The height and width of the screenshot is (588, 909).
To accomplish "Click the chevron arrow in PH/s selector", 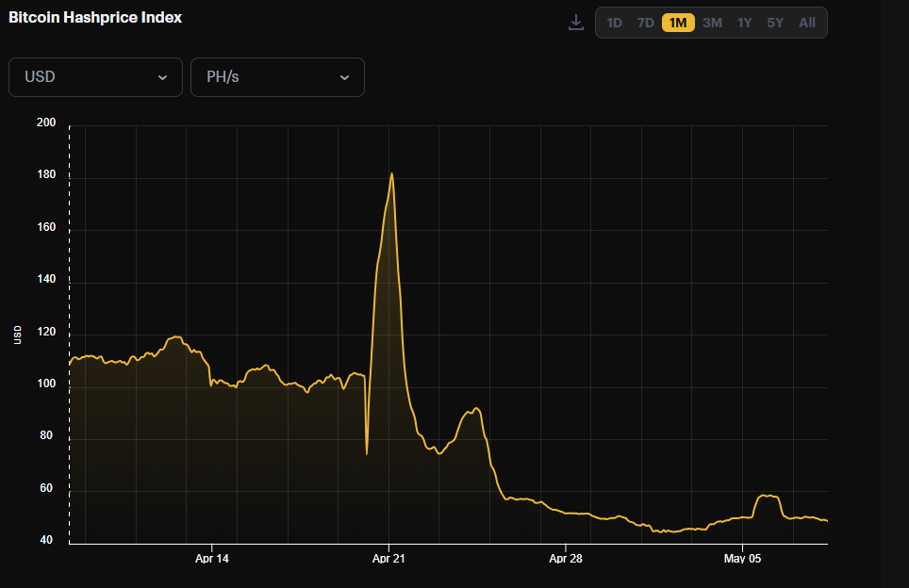I will [x=344, y=77].
